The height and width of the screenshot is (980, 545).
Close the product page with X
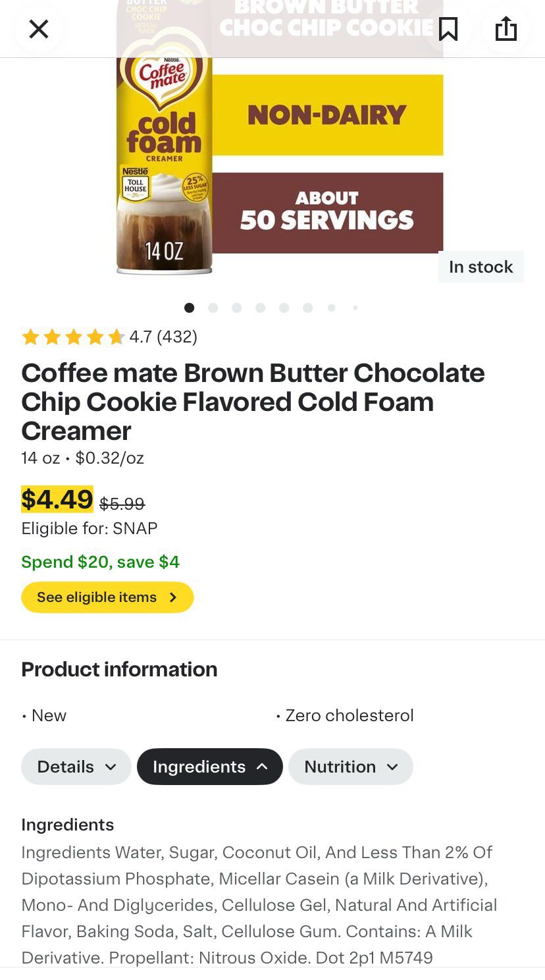[39, 29]
